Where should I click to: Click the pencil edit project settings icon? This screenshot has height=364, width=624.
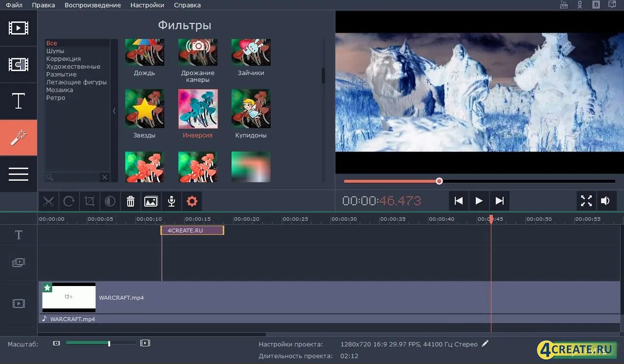(x=485, y=344)
